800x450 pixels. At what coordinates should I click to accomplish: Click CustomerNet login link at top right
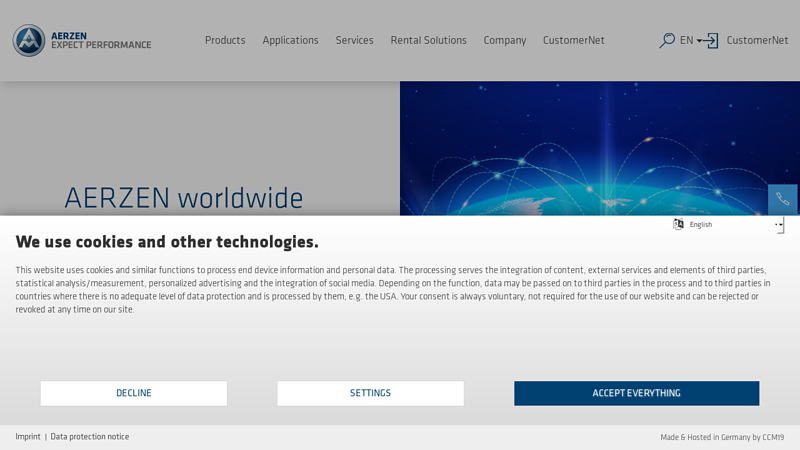(x=757, y=41)
